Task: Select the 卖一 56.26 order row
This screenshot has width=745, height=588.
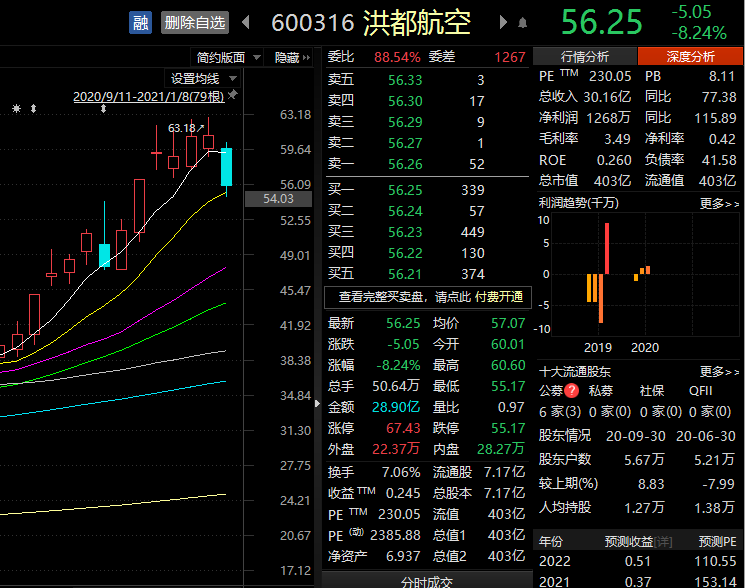Action: (426, 164)
